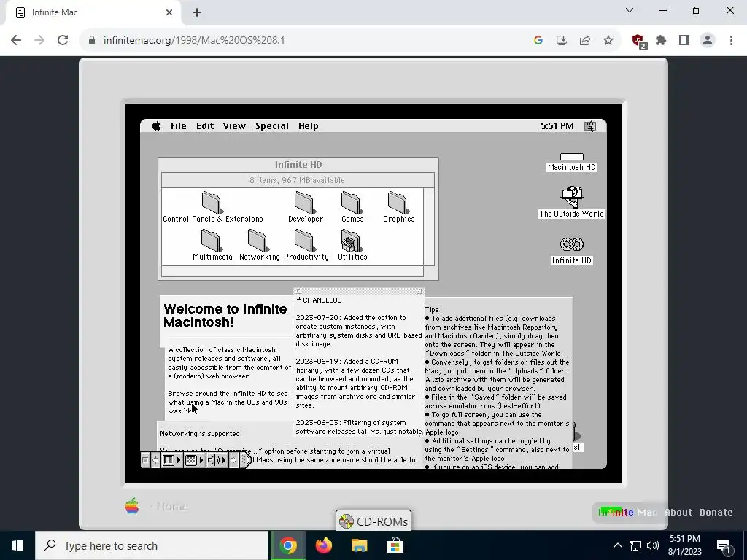This screenshot has width=747, height=560.
Task: Click the Infinite HD window horizontal scrollbar
Action: [x=293, y=271]
